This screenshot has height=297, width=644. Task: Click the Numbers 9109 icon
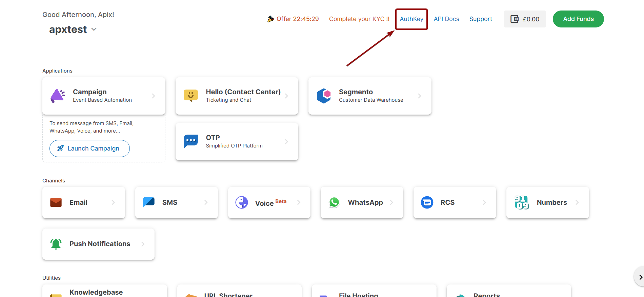(522, 202)
